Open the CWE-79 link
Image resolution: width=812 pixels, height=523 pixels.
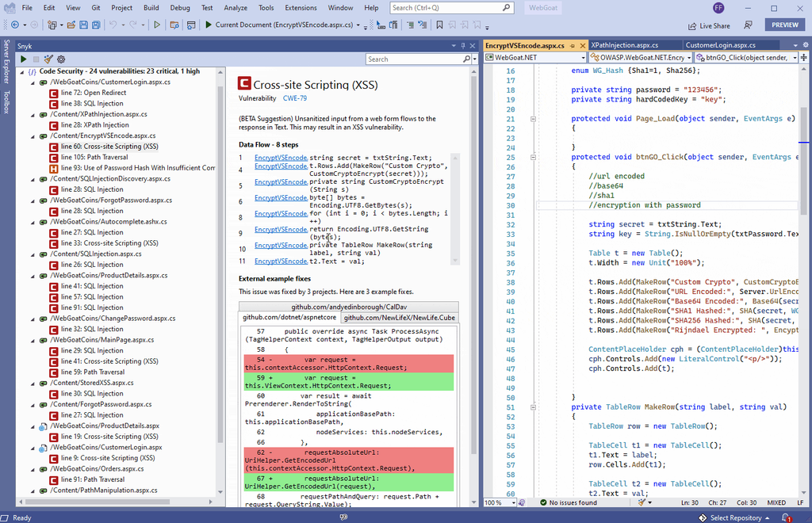tap(295, 98)
